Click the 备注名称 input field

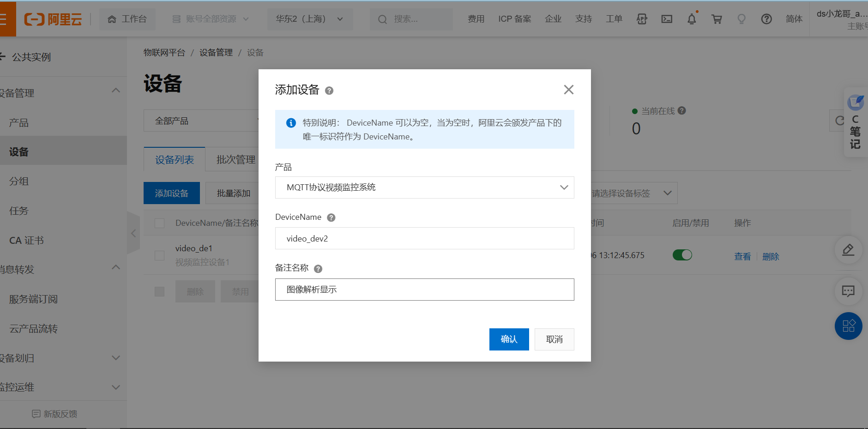[x=424, y=290]
